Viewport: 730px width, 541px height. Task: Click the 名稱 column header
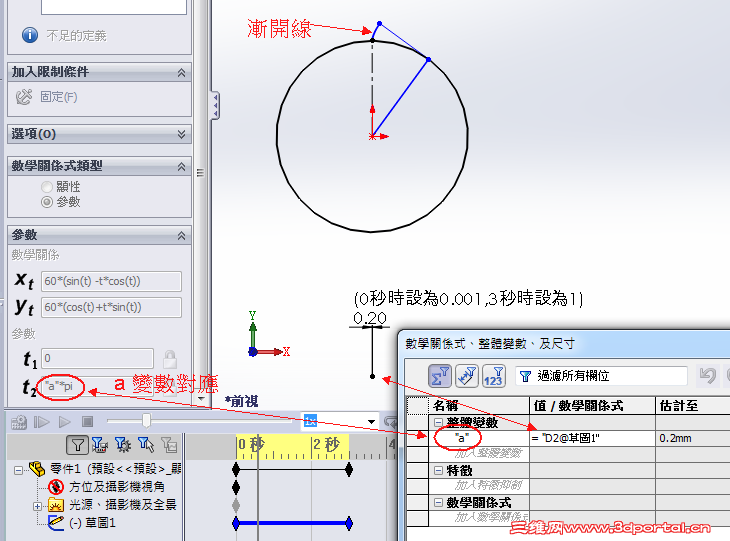click(479, 406)
